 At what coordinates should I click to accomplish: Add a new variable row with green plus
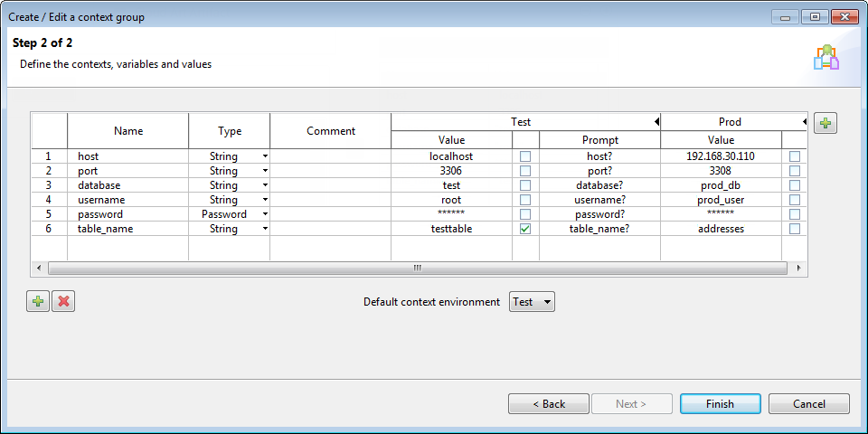point(38,301)
